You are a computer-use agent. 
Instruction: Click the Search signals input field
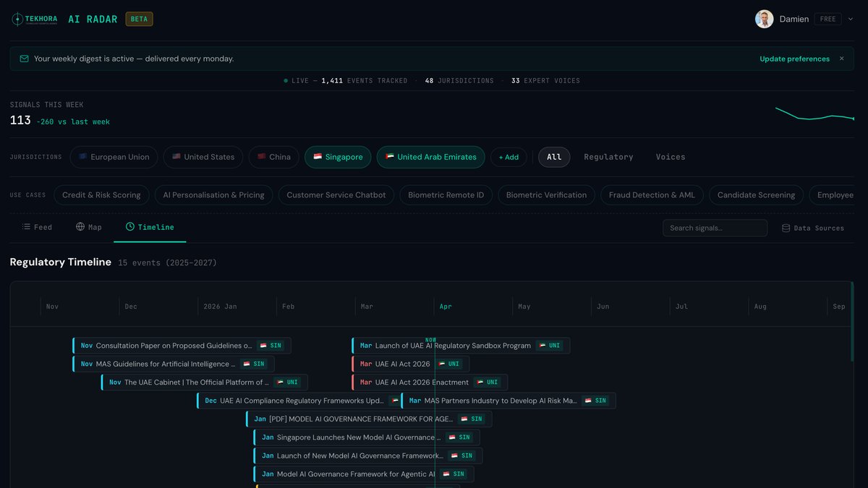[x=715, y=227]
